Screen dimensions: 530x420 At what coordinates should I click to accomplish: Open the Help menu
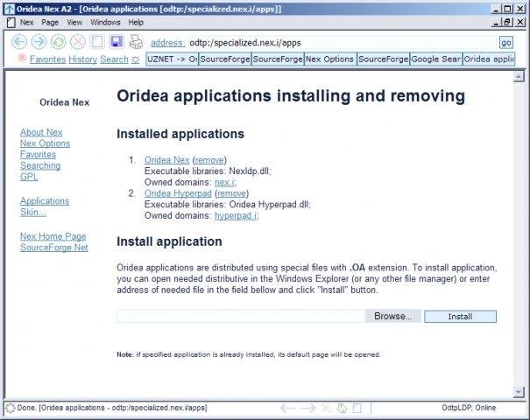(136, 23)
